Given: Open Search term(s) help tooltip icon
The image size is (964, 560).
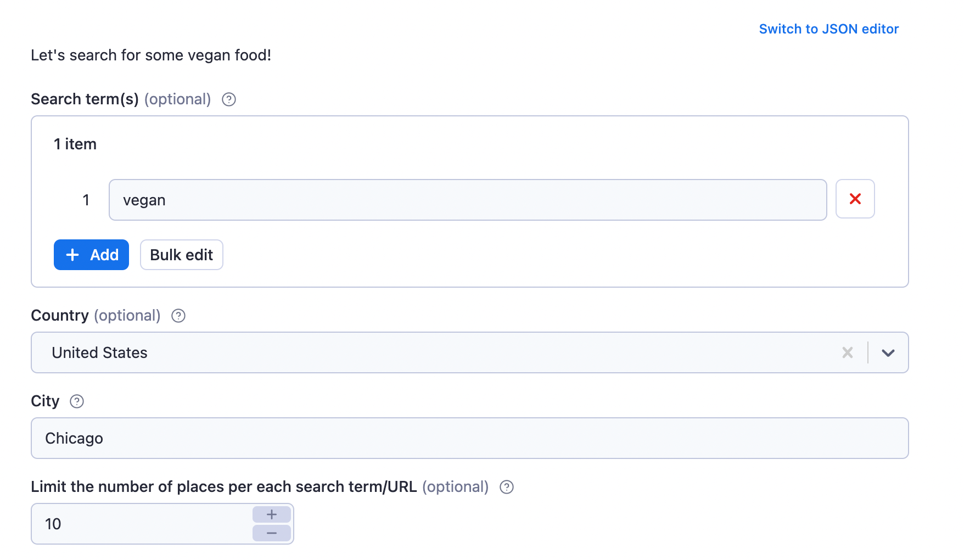Looking at the screenshot, I should (x=229, y=99).
